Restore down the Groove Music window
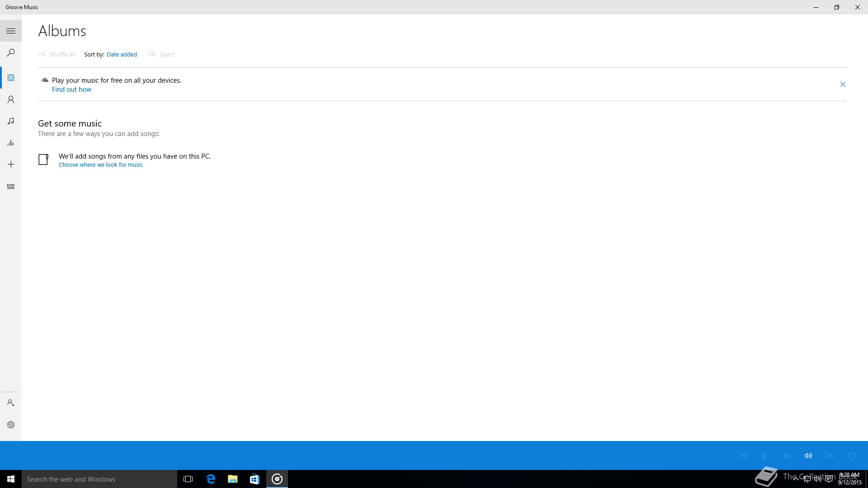 837,7
